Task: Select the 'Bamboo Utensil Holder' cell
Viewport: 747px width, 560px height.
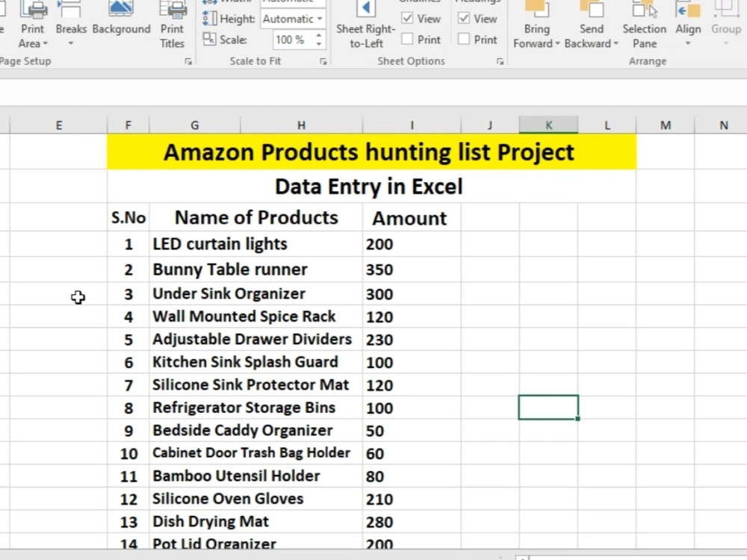Action: (x=255, y=476)
